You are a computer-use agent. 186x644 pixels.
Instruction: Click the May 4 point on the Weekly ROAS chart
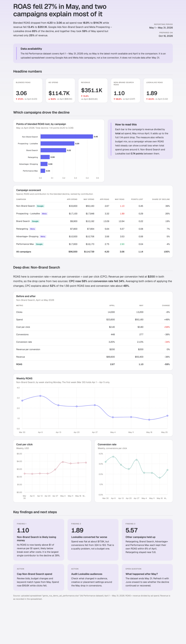tap(113, 417)
